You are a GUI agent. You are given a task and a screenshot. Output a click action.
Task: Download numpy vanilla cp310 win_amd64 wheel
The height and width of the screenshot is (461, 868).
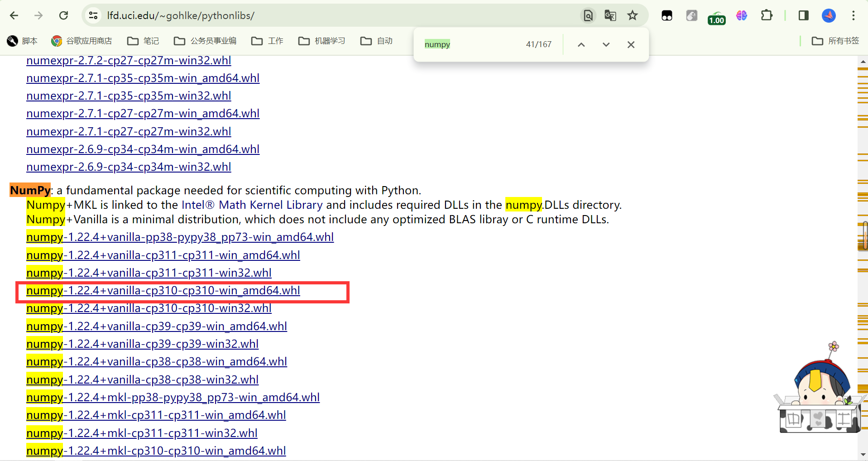tap(163, 291)
